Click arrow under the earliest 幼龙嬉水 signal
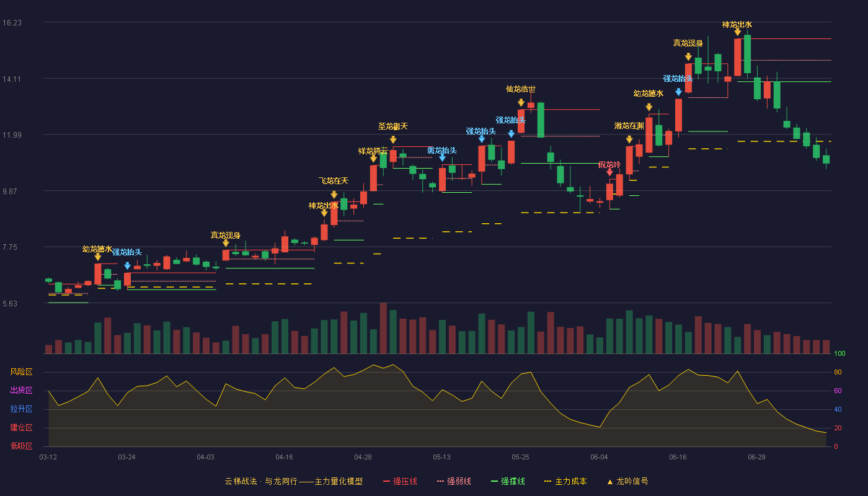 pos(97,257)
